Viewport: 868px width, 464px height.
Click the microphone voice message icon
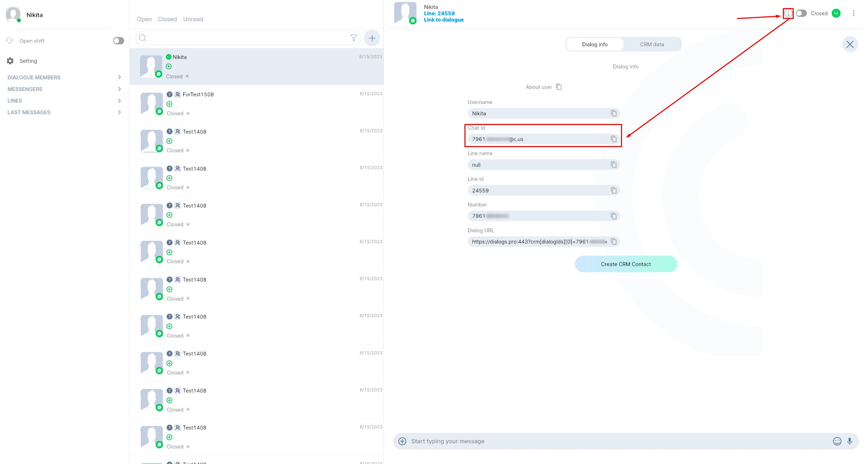click(850, 441)
